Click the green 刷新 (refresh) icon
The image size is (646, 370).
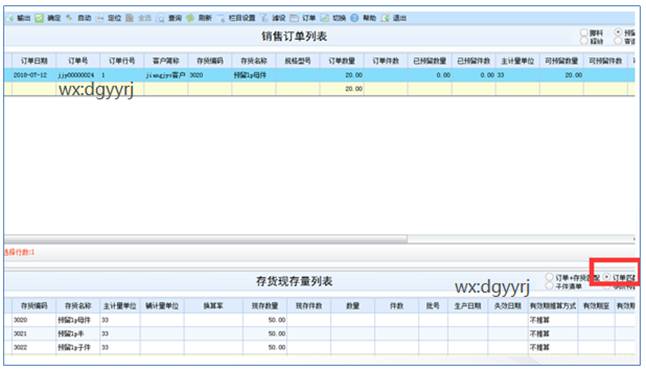point(190,18)
